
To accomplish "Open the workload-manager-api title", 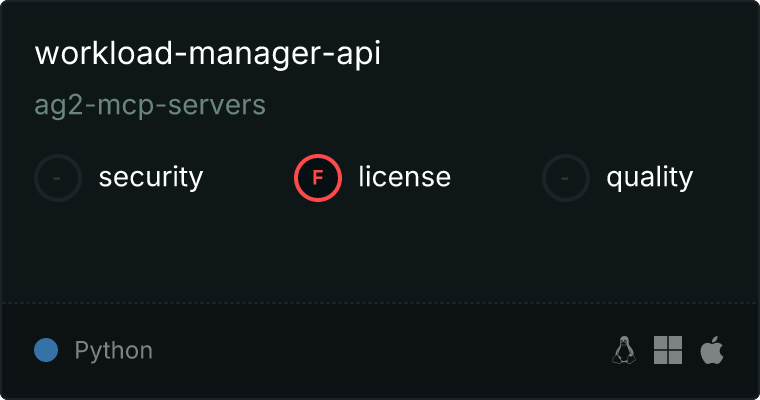I will (207, 53).
